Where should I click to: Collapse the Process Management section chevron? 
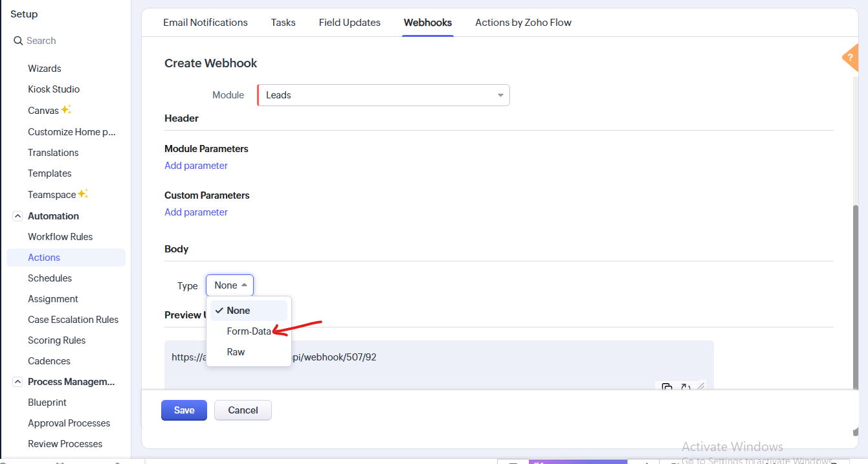(x=17, y=382)
